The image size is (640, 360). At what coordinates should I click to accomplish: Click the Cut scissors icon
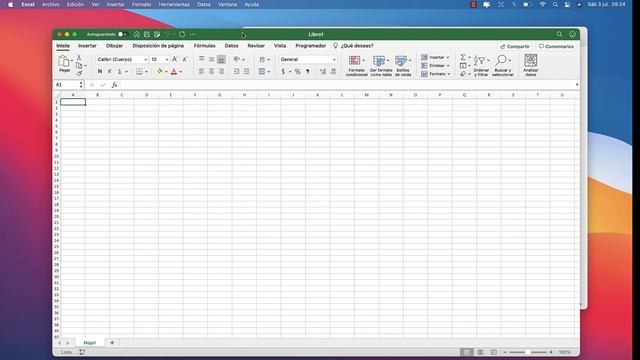[x=79, y=58]
